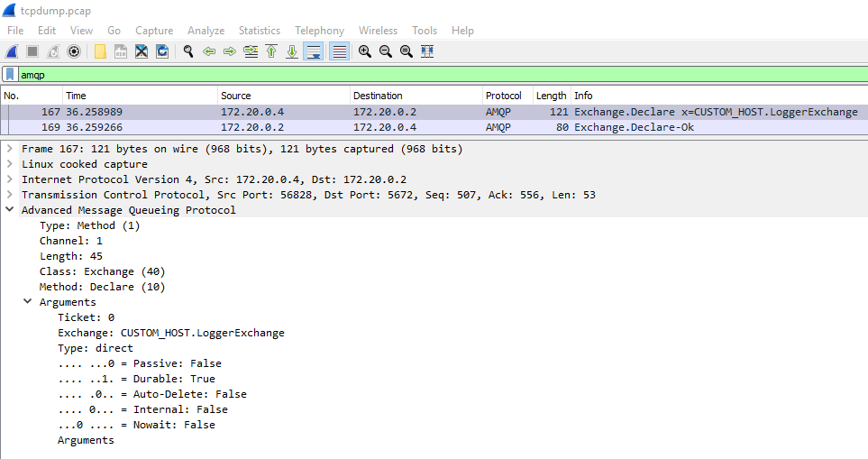Select the Channel: 1 field
868x459 pixels.
(71, 241)
